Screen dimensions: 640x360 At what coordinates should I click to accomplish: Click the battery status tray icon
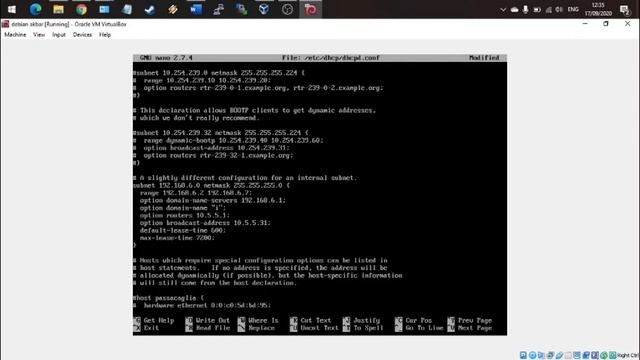537,9
